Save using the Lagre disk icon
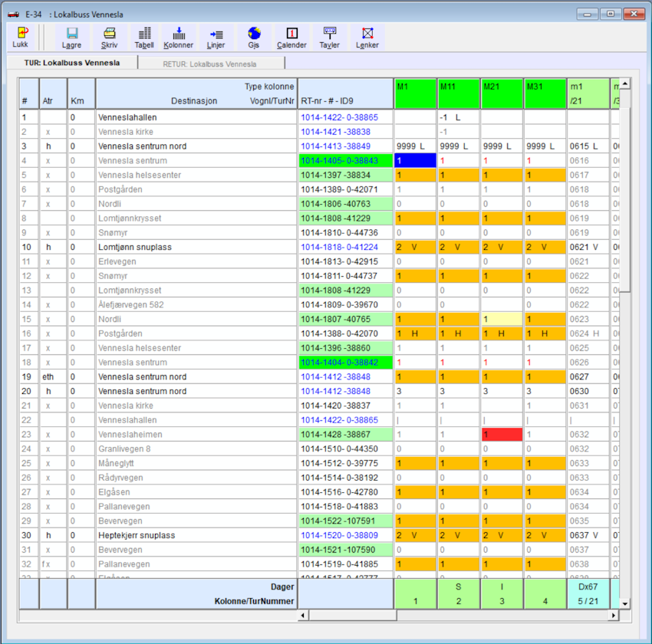Screen dimensions: 652x644 [72, 34]
